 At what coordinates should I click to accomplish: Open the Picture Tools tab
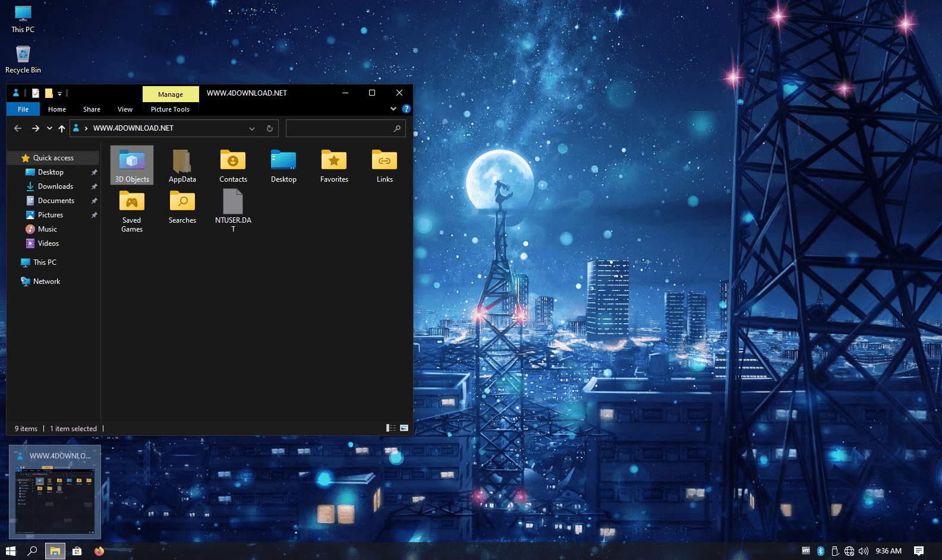click(170, 109)
